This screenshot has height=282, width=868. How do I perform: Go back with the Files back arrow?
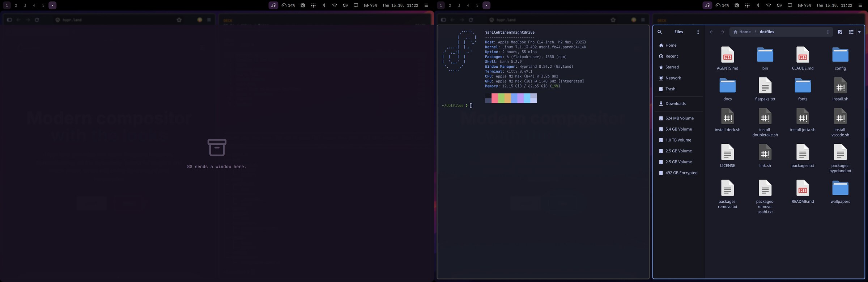coord(711,32)
